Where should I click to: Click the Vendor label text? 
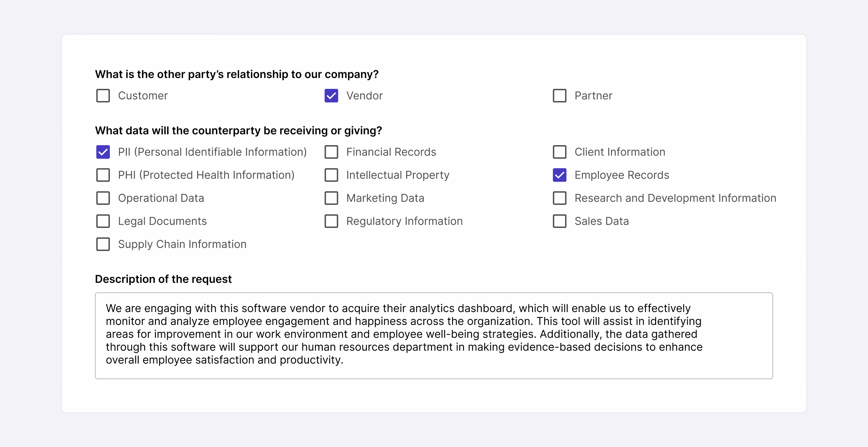coord(364,96)
